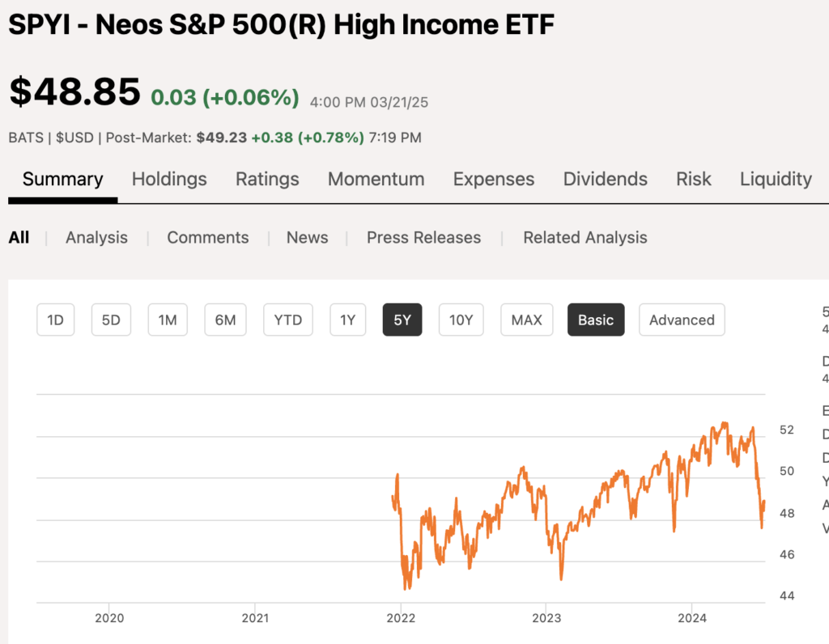Set chart range to 10Y
The image size is (829, 644).
tap(461, 320)
